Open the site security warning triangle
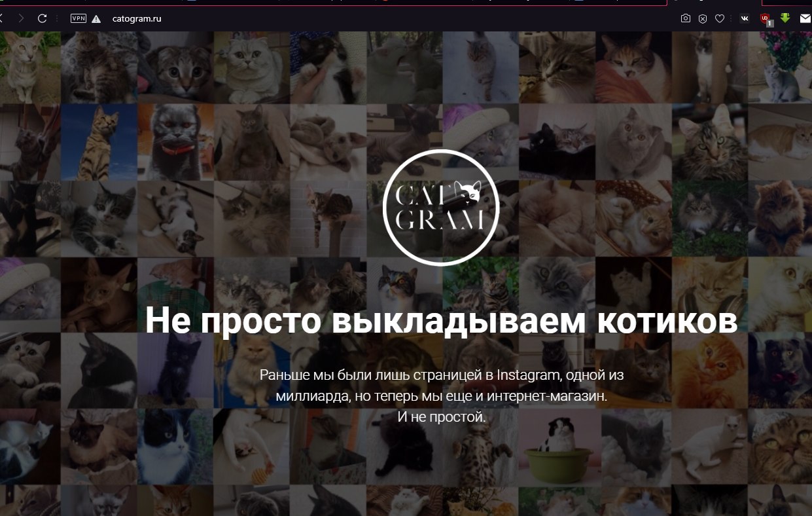The image size is (812, 516). [x=96, y=19]
